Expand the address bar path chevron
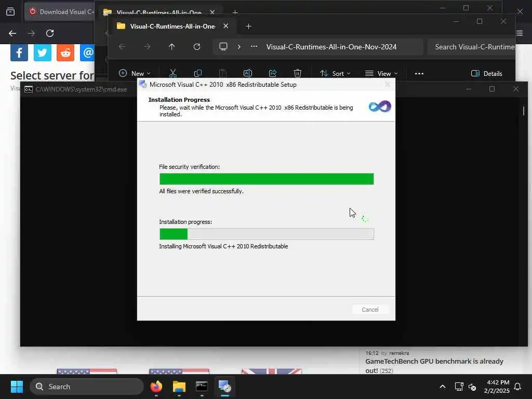Image resolution: width=532 pixels, height=399 pixels. [239, 47]
